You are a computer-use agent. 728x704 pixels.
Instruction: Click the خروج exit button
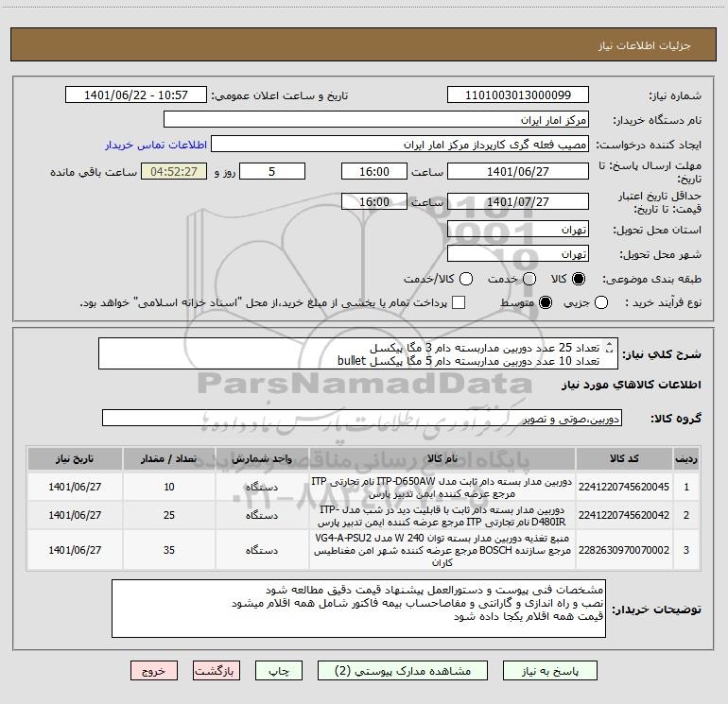point(154,671)
